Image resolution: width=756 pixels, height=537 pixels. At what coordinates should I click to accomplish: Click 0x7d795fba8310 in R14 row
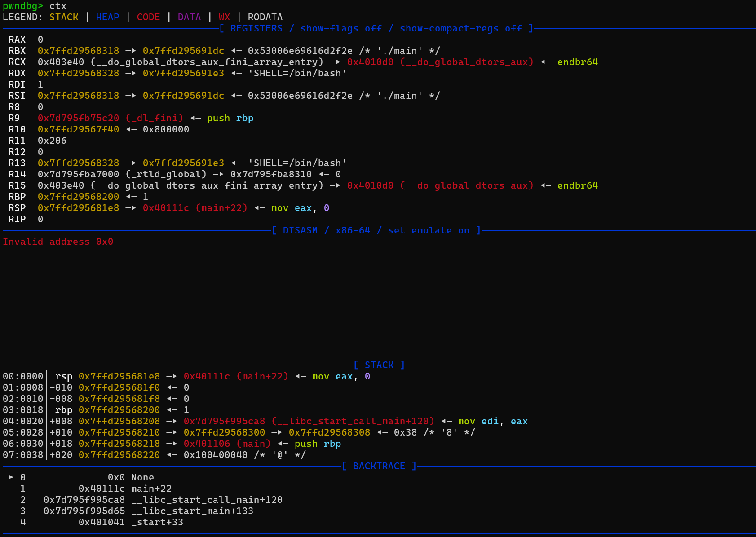271,174
